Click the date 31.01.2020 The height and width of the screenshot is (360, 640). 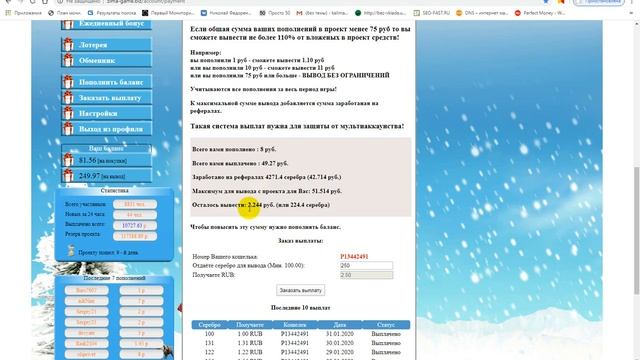340,334
